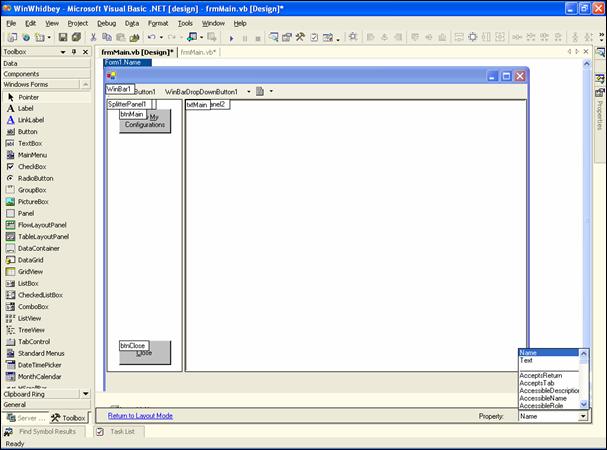Screen dimensions: 607x450
Task: Expand the Data toolbox section
Action: 46,63
